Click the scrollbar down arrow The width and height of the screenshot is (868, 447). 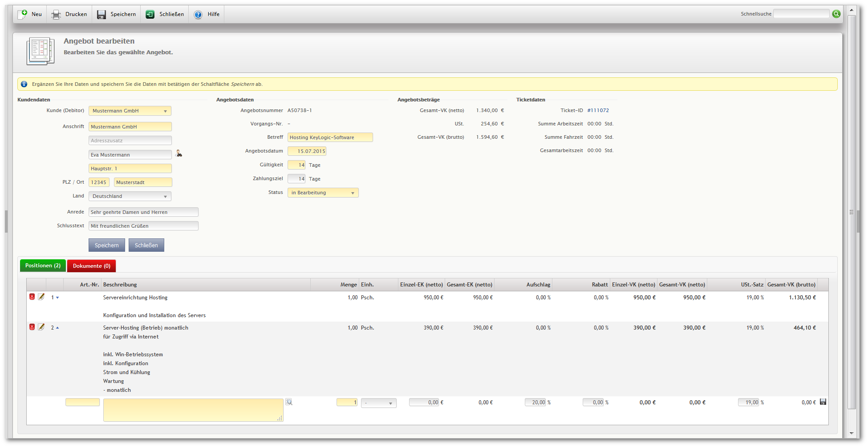click(852, 433)
